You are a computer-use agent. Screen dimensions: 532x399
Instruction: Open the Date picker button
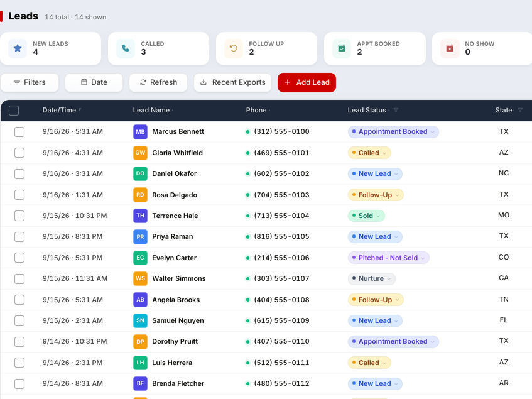[94, 82]
